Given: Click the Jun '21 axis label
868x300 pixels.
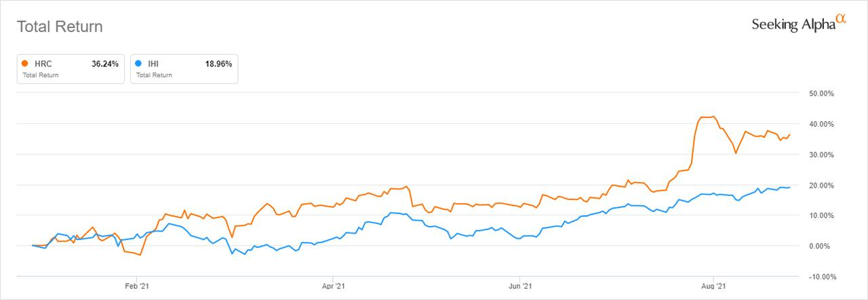Looking at the screenshot, I should click(x=519, y=286).
